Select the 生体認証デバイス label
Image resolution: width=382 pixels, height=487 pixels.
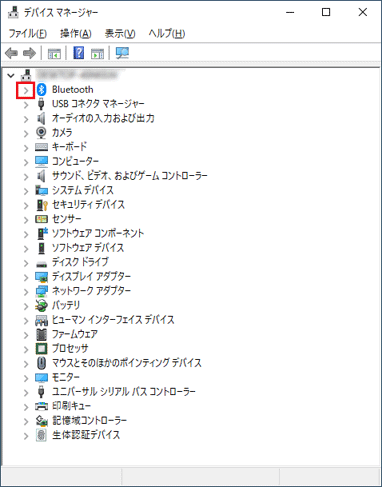[86, 435]
